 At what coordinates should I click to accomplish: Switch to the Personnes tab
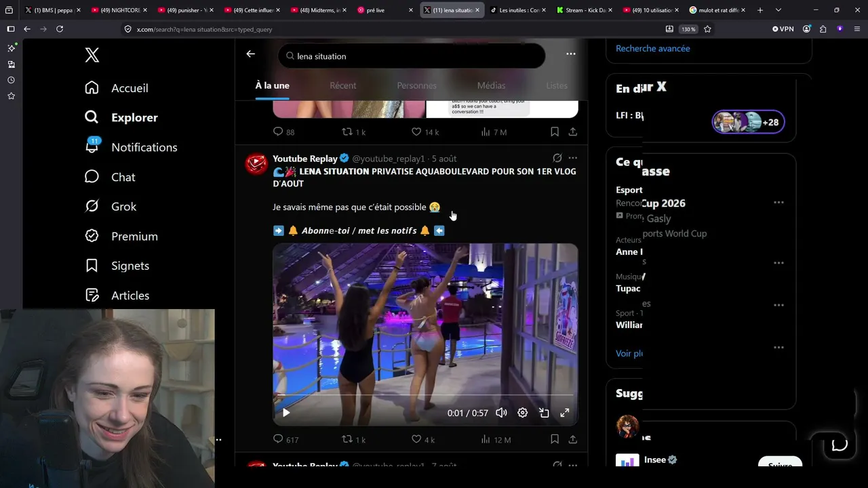(x=417, y=85)
